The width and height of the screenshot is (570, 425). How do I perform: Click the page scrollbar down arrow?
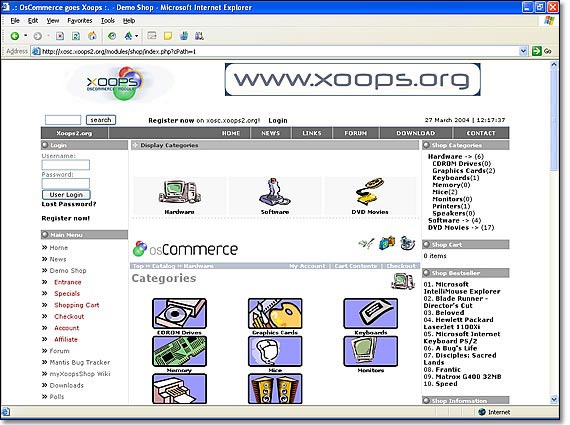point(554,400)
